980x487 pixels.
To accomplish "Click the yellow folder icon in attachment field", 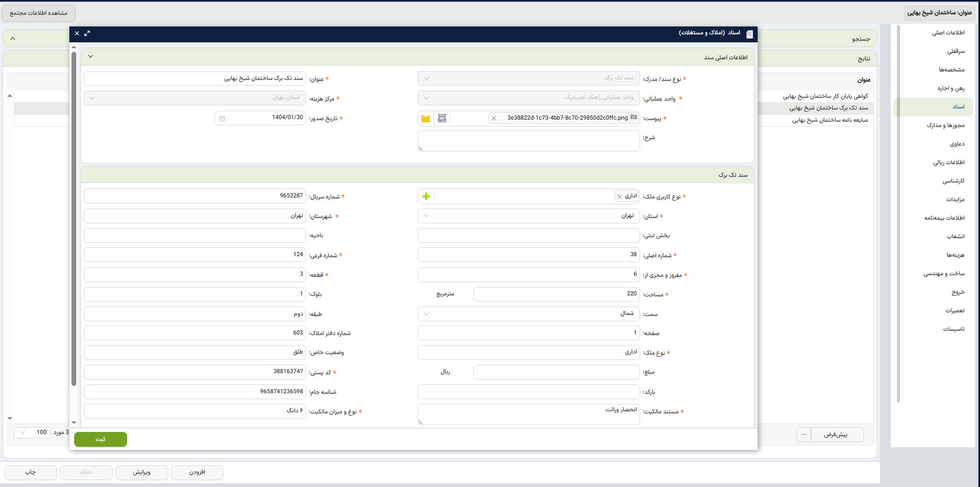I will tap(426, 119).
